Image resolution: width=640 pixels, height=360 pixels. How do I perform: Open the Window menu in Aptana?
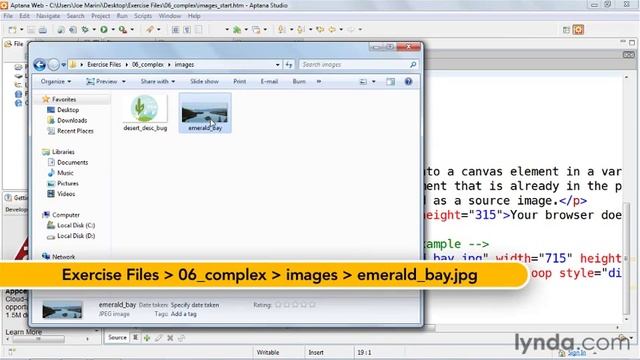point(170,16)
